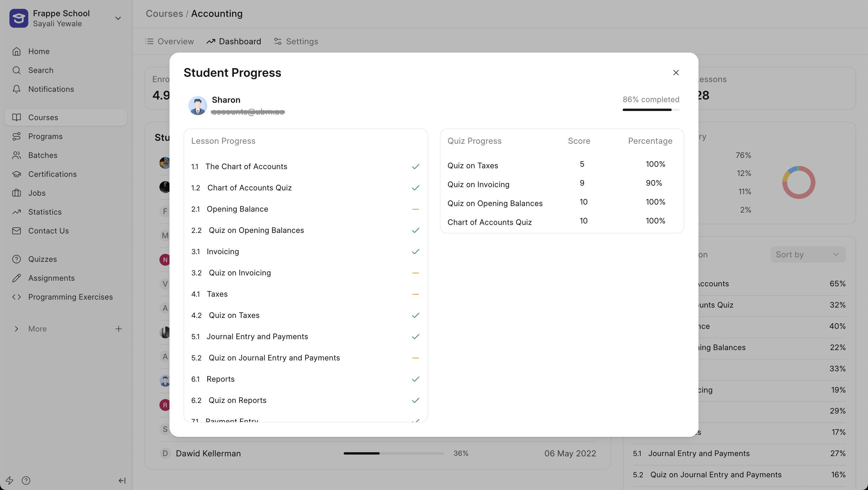Open the Frappe School workspace dropdown
Screen dimensions: 868x490
(118, 18)
